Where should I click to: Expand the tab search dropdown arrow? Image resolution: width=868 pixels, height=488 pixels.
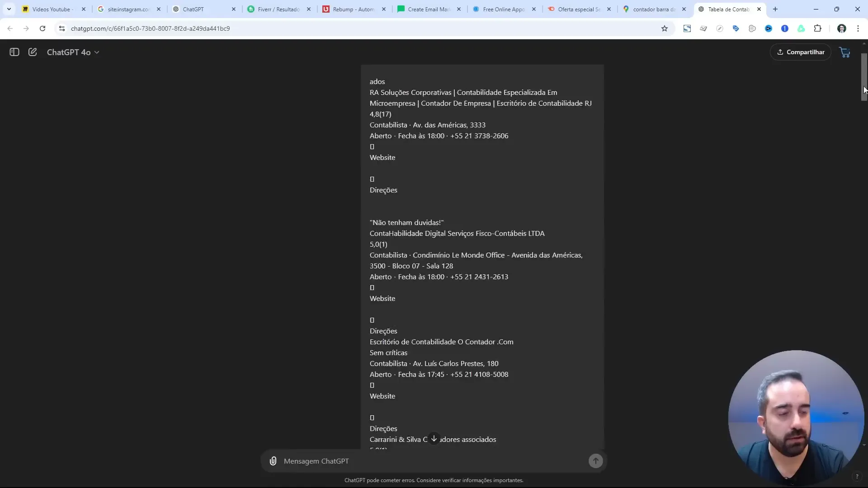(x=9, y=9)
